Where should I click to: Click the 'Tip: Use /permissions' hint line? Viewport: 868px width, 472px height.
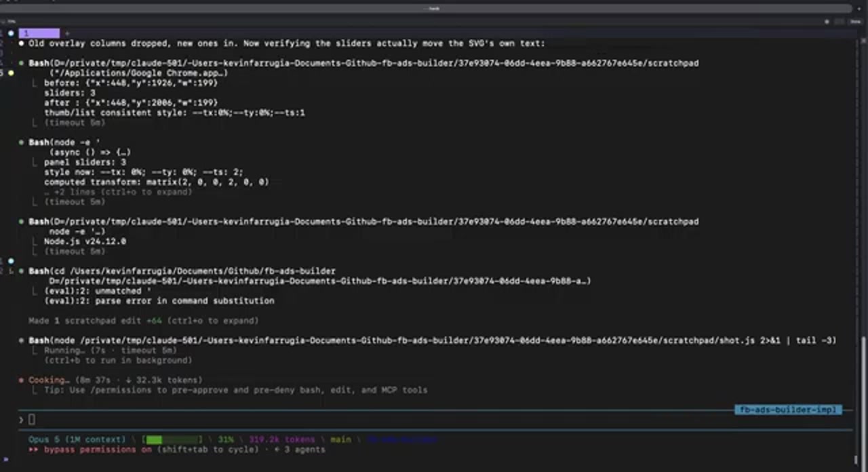click(x=235, y=390)
